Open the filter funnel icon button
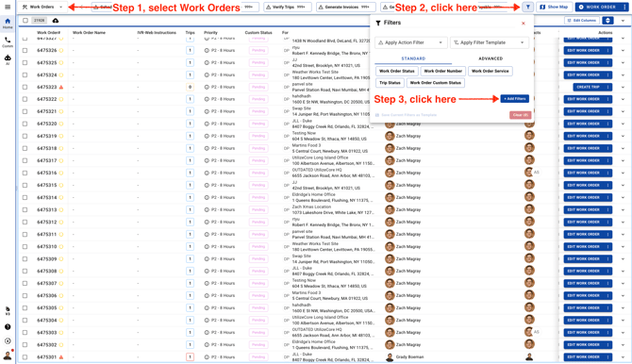Image resolution: width=632 pixels, height=364 pixels. pos(527,7)
